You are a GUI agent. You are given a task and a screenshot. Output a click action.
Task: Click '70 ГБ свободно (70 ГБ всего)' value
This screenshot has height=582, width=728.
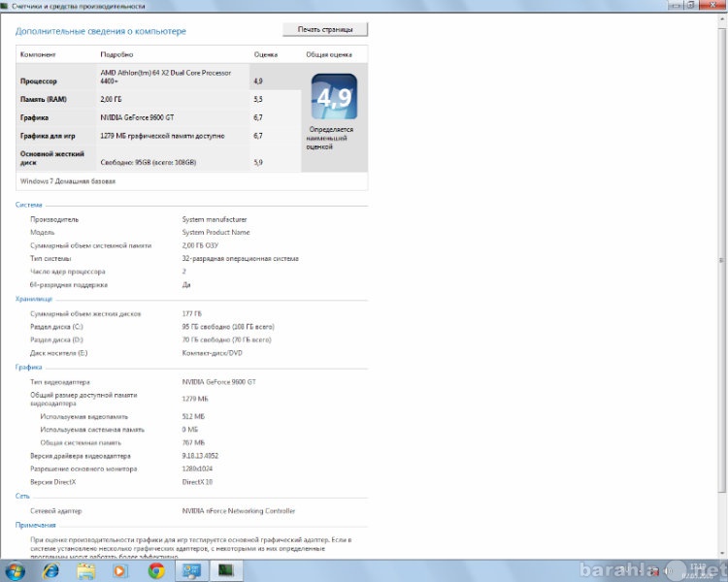click(226, 339)
